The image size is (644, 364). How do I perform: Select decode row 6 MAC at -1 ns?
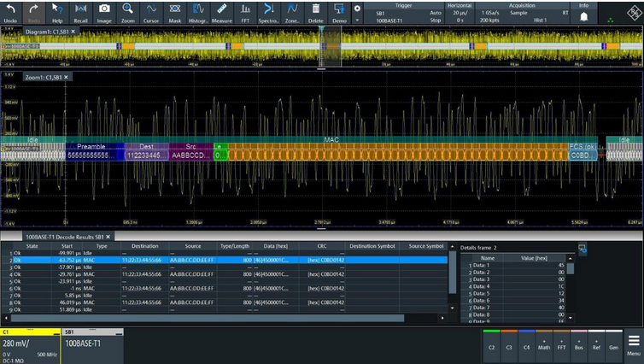coord(224,289)
